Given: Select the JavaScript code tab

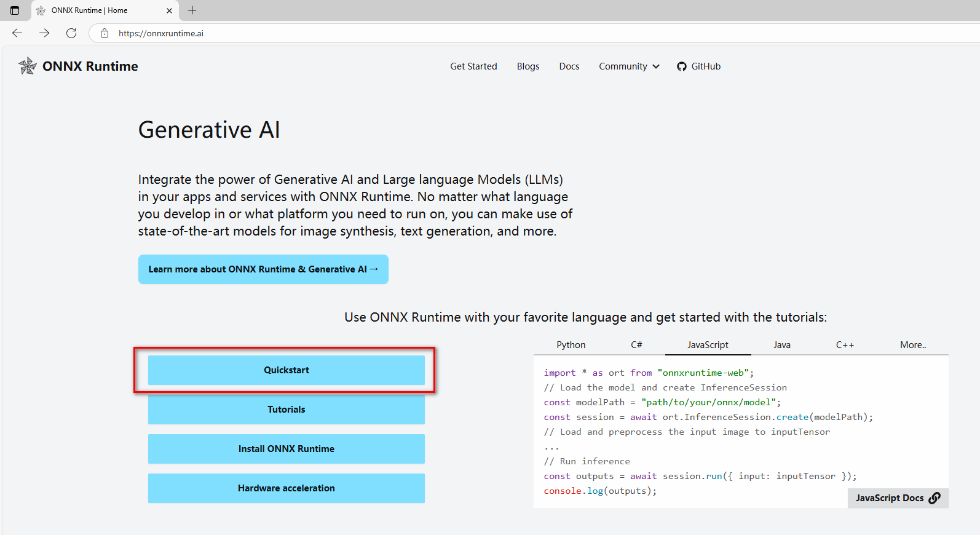Looking at the screenshot, I should click(x=708, y=345).
